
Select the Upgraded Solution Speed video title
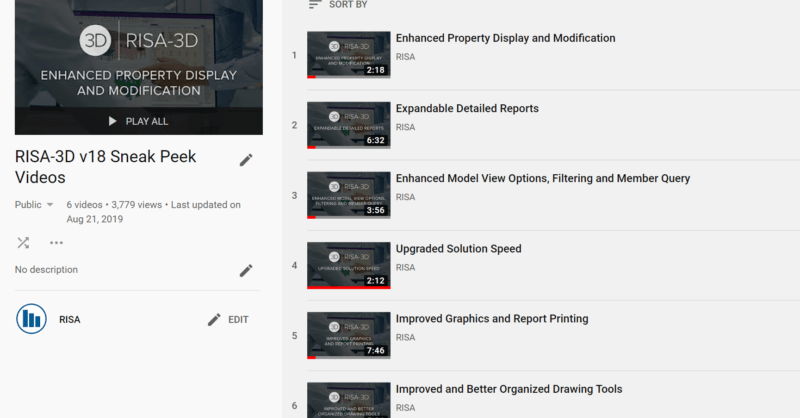(x=458, y=249)
